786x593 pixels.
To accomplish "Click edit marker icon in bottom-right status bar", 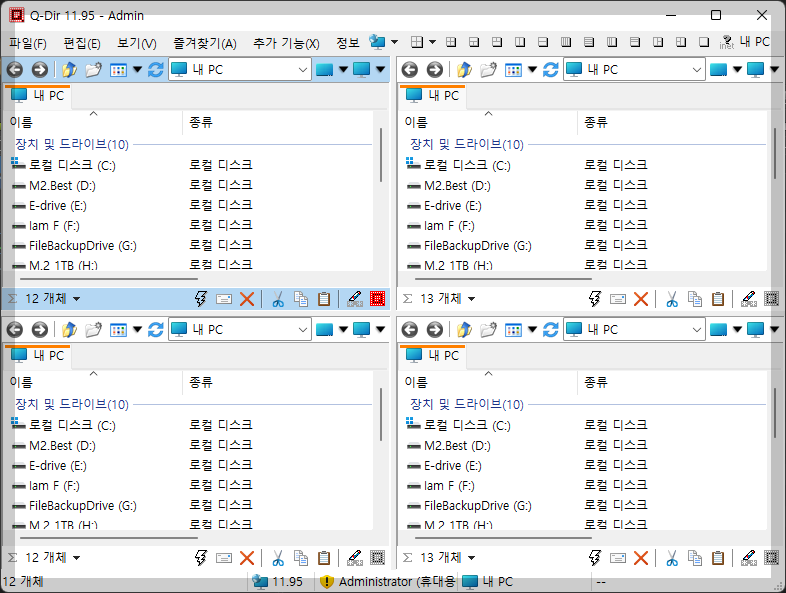I will tap(749, 558).
